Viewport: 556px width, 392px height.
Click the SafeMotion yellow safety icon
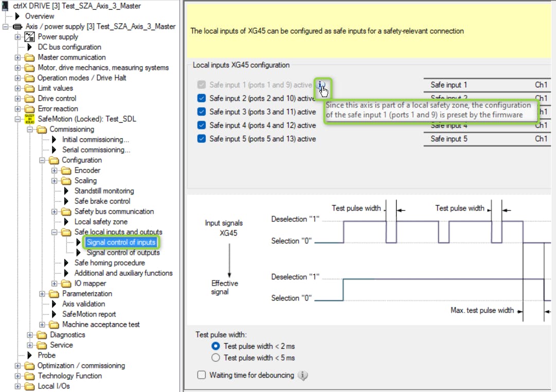click(x=29, y=119)
